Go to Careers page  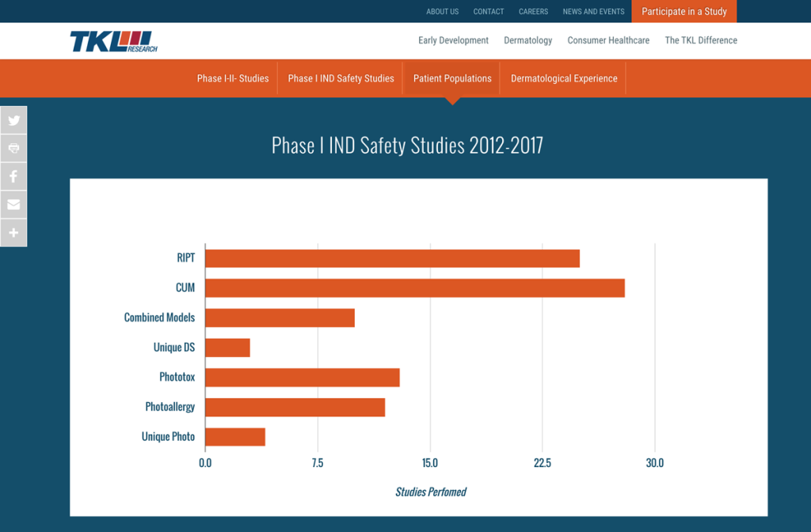pos(533,11)
